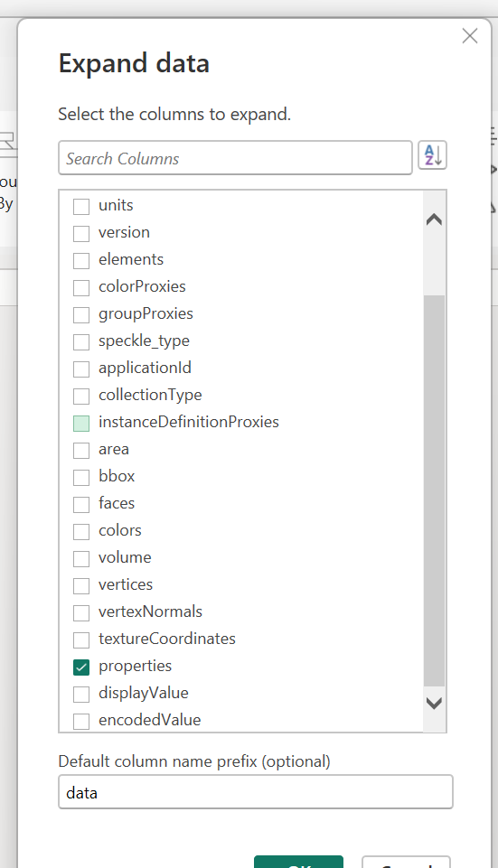Click scrollbar down arrow in column list

pos(435,703)
